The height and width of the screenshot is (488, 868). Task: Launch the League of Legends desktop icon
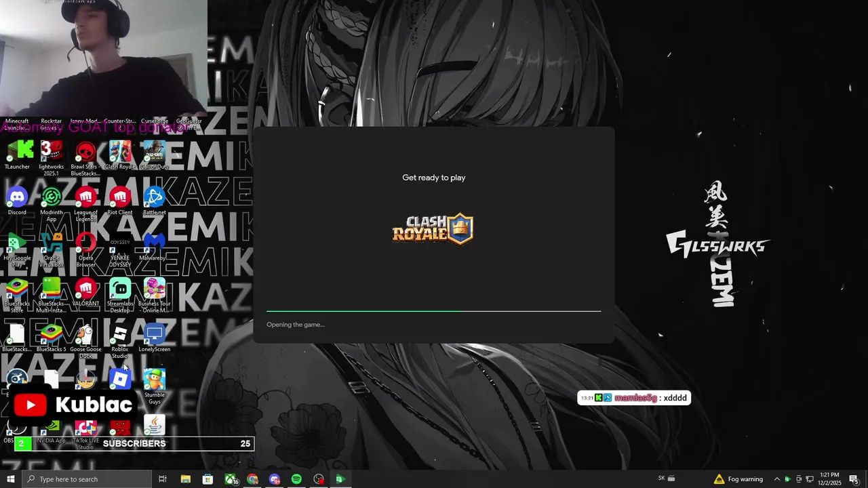pos(85,204)
